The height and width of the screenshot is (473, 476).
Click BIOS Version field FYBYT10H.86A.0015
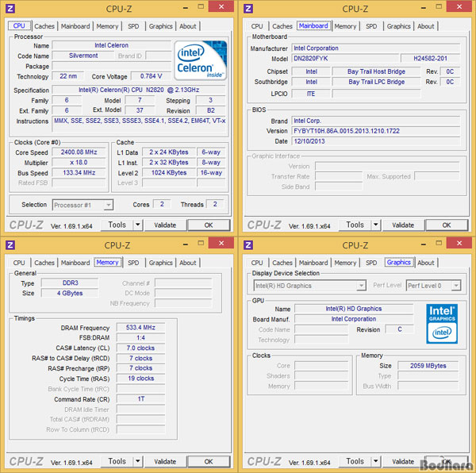coord(376,131)
